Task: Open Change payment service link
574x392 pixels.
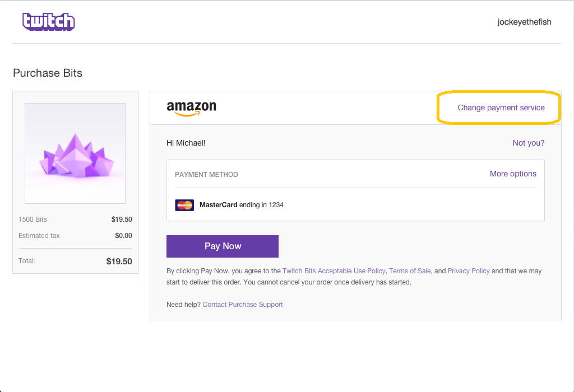Action: [501, 108]
